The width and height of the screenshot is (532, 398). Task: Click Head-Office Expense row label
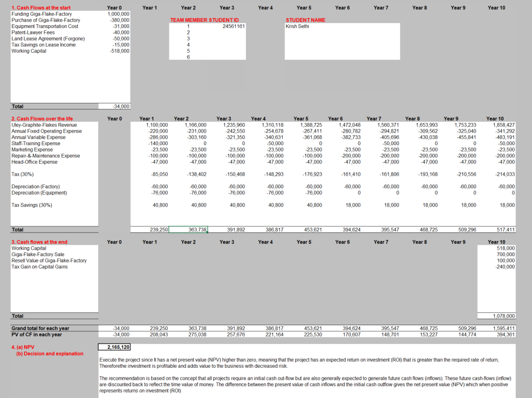point(35,162)
